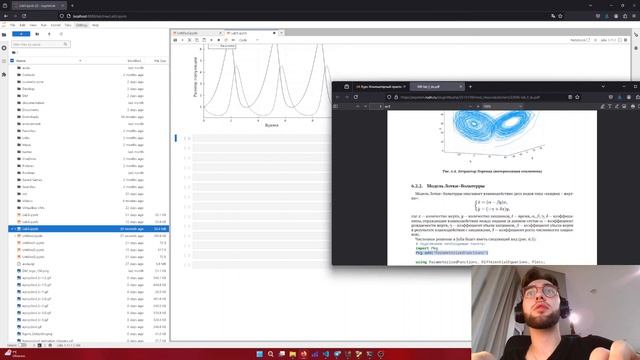This screenshot has width=640, height=360.
Task: Open the Settings menu in JupyterLab
Action: coord(82,25)
